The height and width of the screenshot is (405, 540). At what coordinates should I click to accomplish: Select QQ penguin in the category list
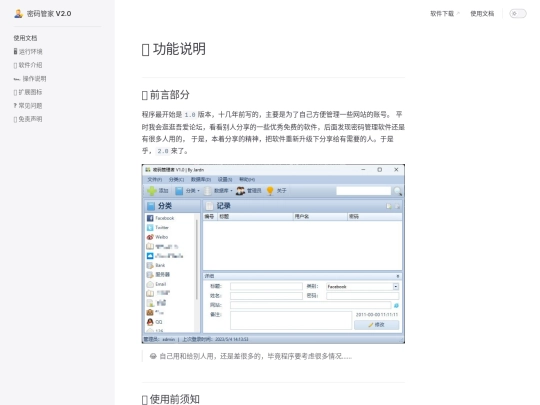[x=155, y=322]
